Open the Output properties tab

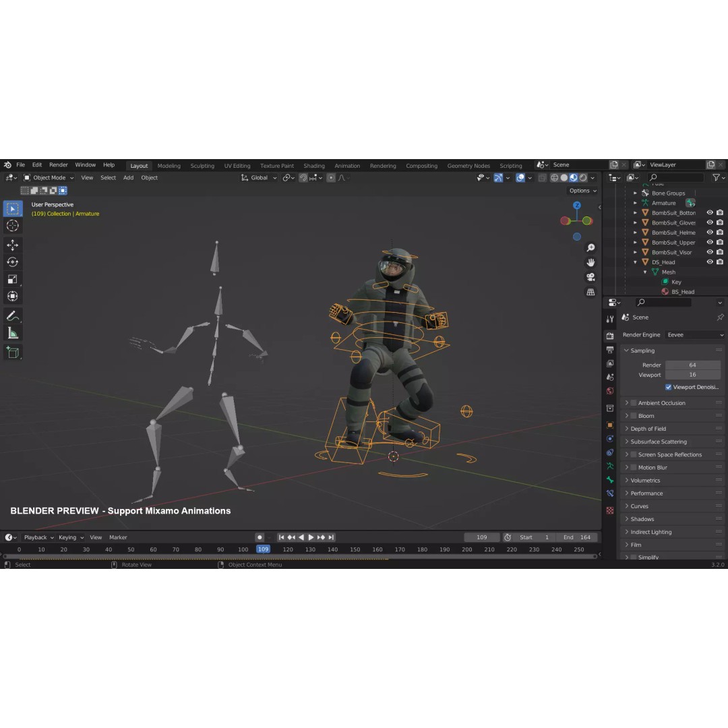pyautogui.click(x=610, y=350)
